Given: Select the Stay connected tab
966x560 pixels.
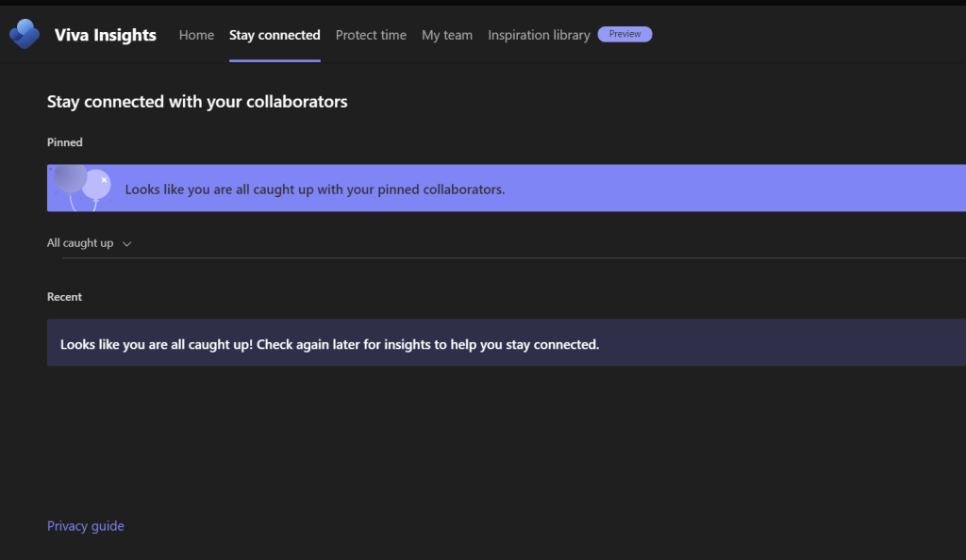Looking at the screenshot, I should click(x=275, y=35).
